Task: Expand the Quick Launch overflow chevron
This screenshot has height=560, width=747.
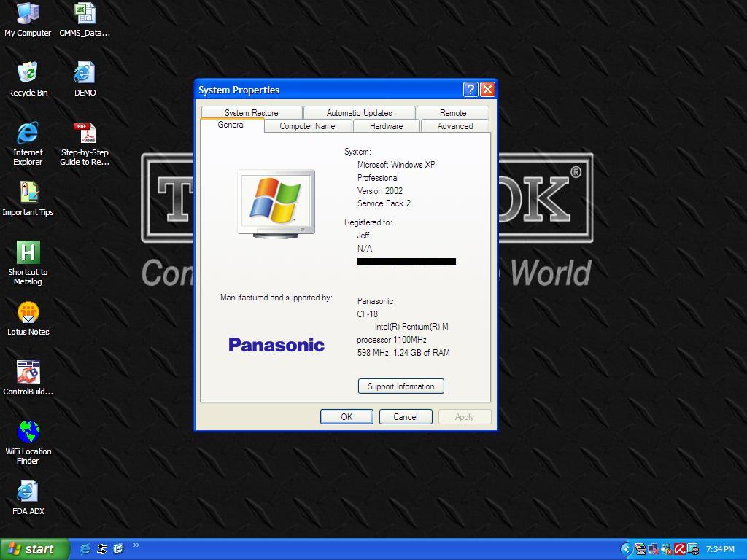Action: (136, 545)
